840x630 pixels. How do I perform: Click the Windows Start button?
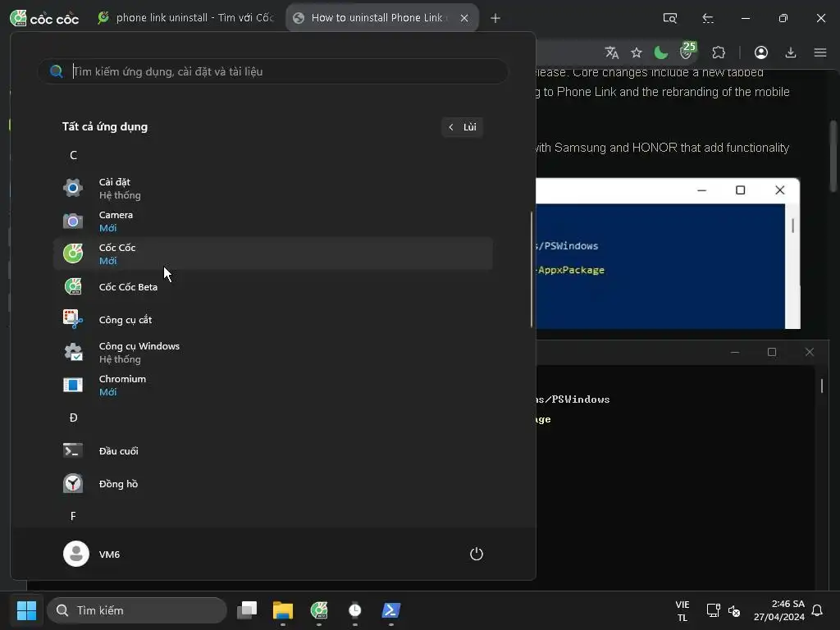(26, 610)
